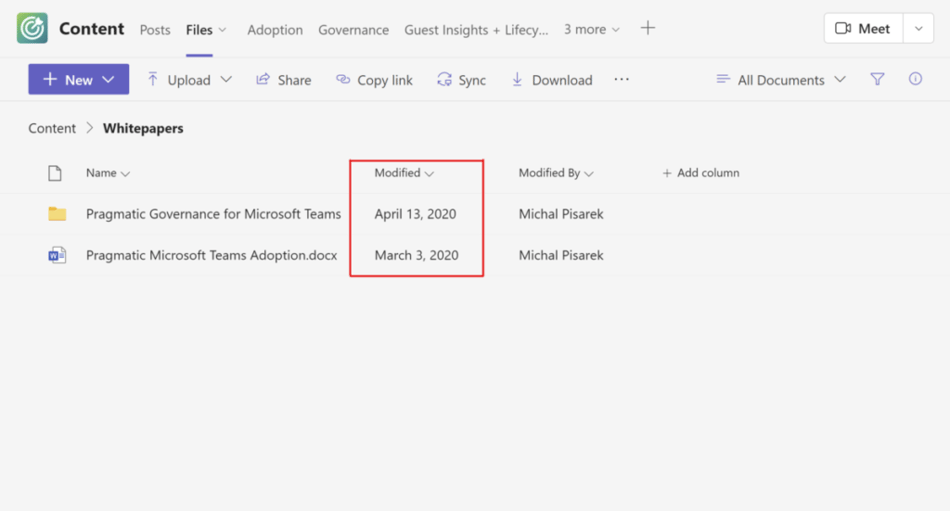The height and width of the screenshot is (511, 950).
Task: Open the details info pane icon
Action: [x=915, y=79]
